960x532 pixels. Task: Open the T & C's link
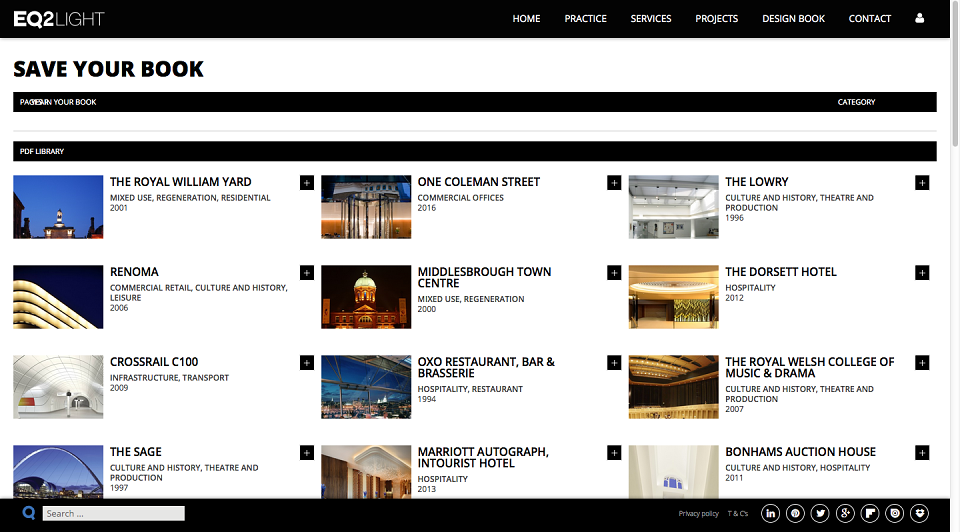(x=738, y=514)
